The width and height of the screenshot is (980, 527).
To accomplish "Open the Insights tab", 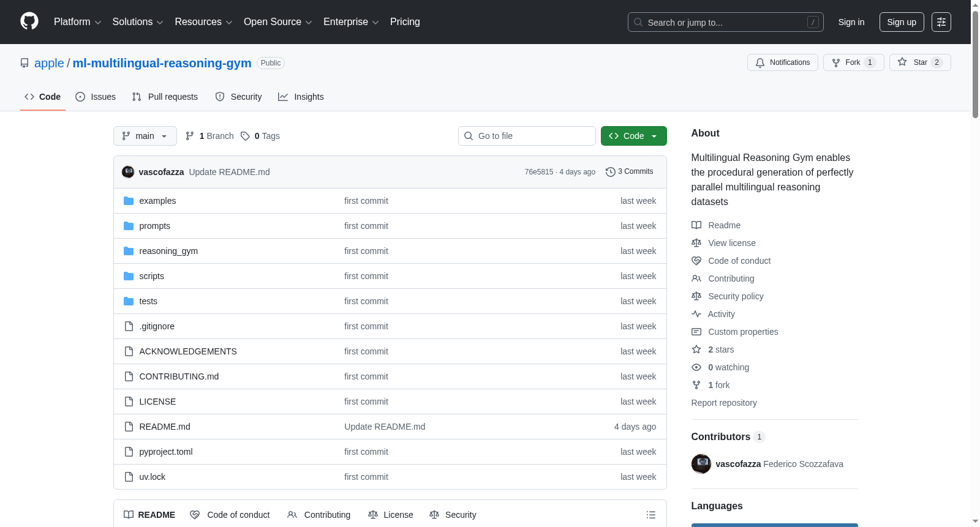I will tap(301, 97).
